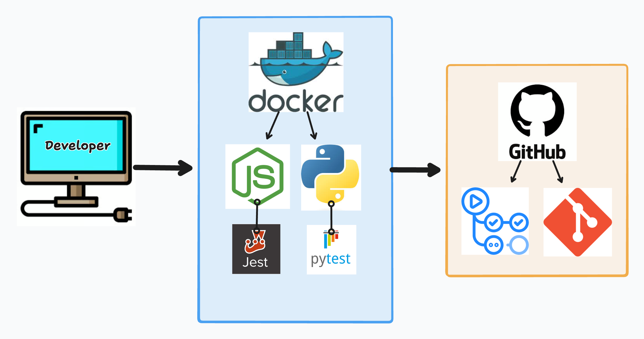Click the connector between Node.js and Jest
Screen dimensions: 644x339
click(x=257, y=216)
